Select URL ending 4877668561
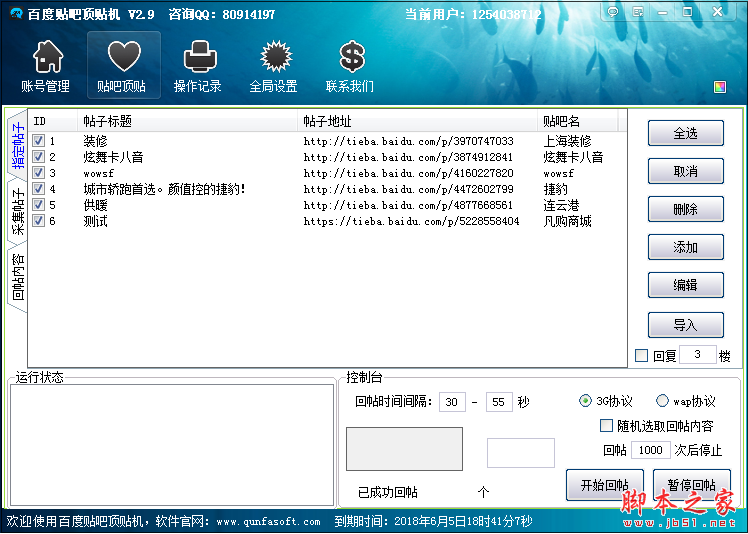Viewport: 748px width, 534px height. 408,205
